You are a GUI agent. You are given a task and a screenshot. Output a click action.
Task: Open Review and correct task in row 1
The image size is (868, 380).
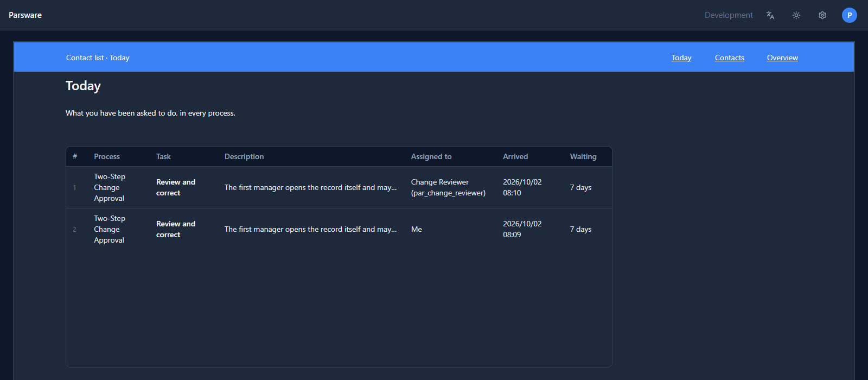coord(176,187)
